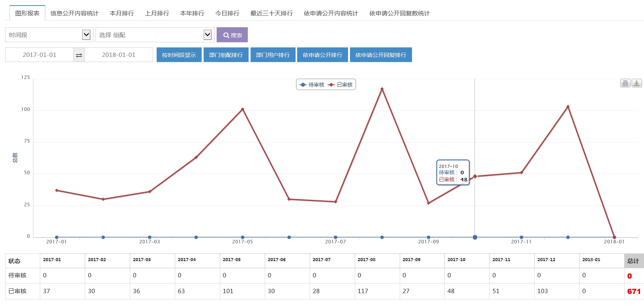This screenshot has width=644, height=307.
Task: Click 按时间段显示 button
Action: point(179,55)
